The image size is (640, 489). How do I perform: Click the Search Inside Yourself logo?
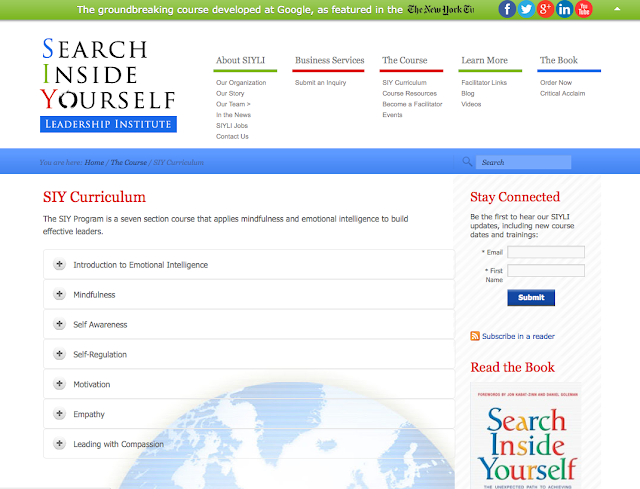(108, 85)
